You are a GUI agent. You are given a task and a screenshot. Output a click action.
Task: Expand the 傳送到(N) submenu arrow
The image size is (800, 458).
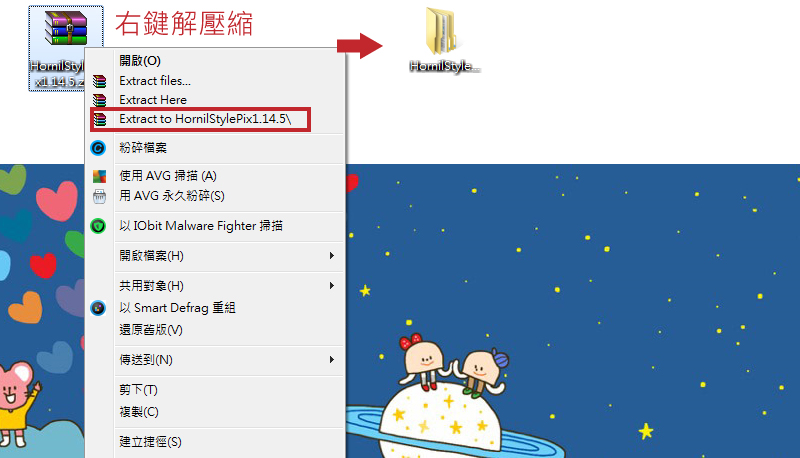click(332, 360)
